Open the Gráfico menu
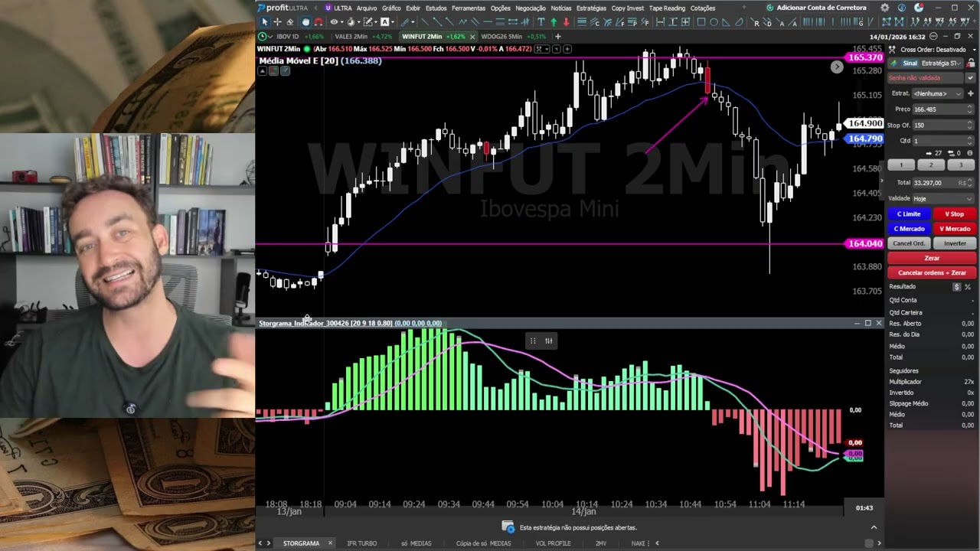 click(x=391, y=8)
